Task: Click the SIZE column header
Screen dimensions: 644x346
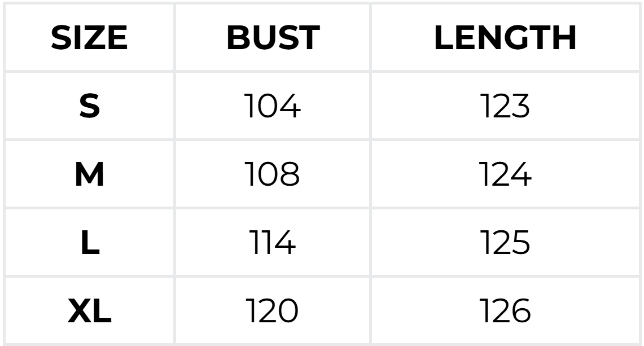Action: [89, 38]
